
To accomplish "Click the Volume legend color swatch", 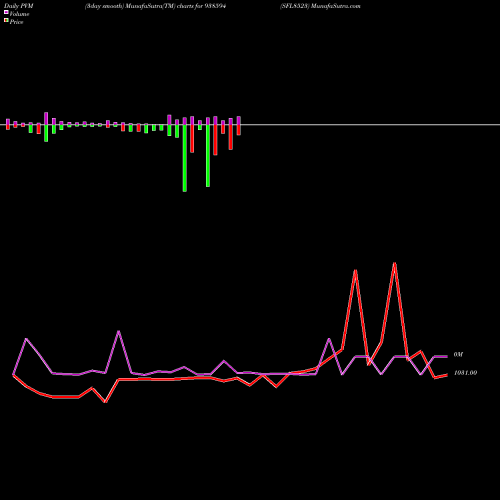I will (x=6, y=12).
